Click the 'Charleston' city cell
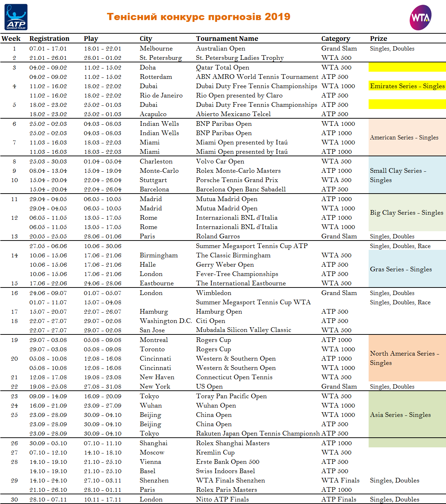446x504 pixels. 156,161
